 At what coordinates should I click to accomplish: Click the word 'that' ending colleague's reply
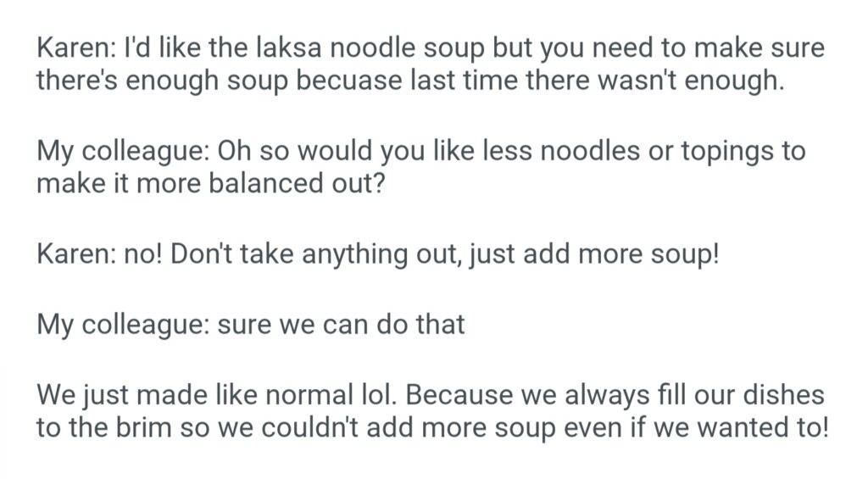tap(439, 325)
